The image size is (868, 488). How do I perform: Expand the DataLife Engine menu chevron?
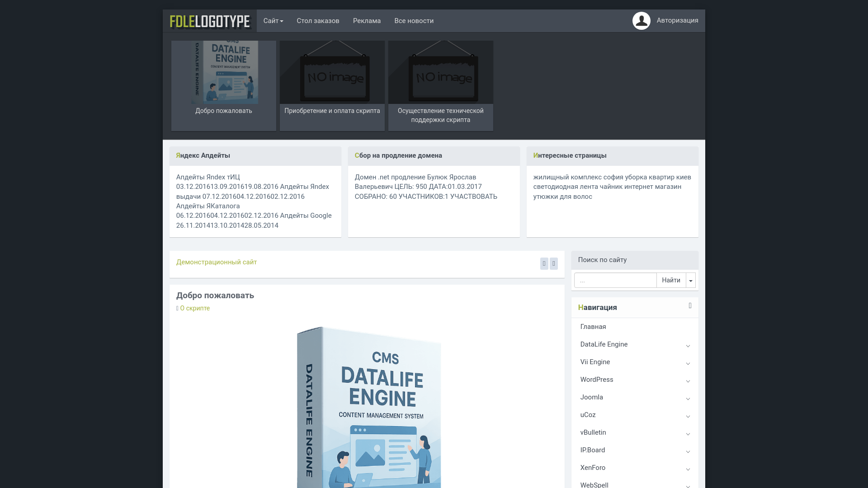tap(688, 346)
